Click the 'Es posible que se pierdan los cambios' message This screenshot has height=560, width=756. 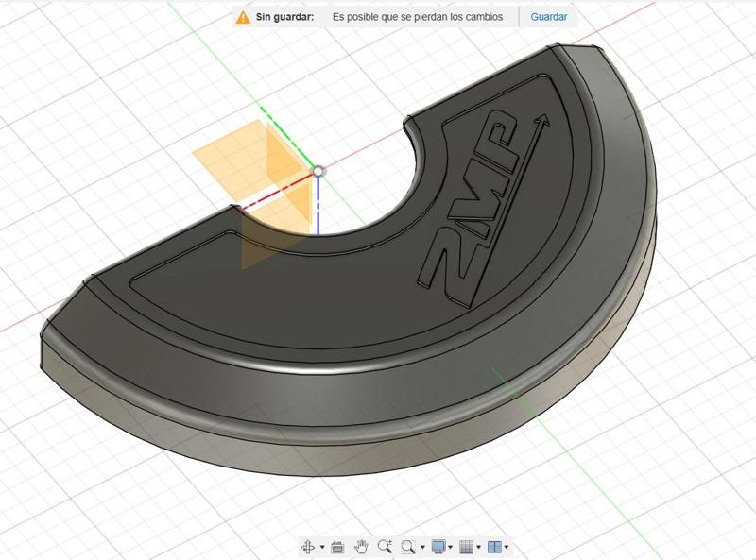pos(418,17)
